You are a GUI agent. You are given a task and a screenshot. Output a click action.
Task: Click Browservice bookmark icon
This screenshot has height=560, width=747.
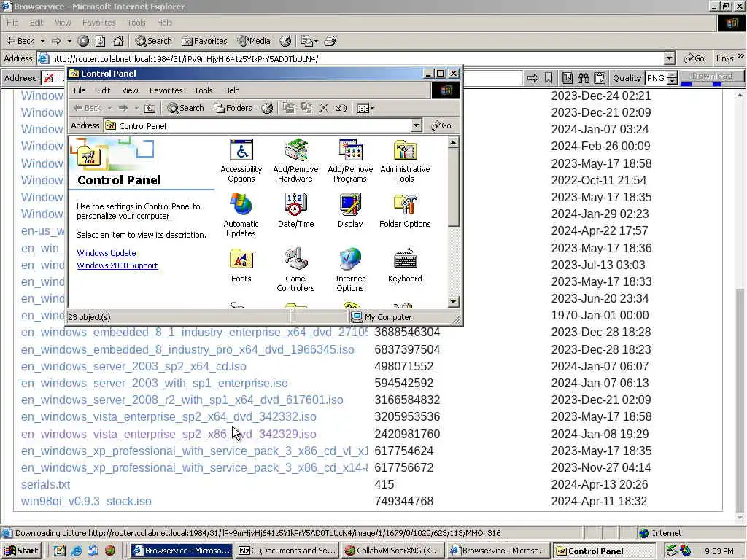549,77
